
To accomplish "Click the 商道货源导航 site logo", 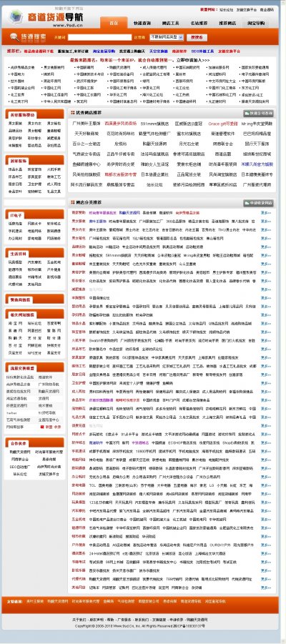I will 46,18.
